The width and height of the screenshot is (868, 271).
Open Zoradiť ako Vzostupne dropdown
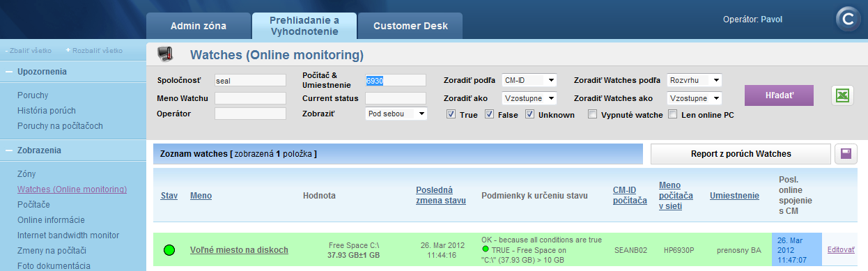tap(529, 98)
